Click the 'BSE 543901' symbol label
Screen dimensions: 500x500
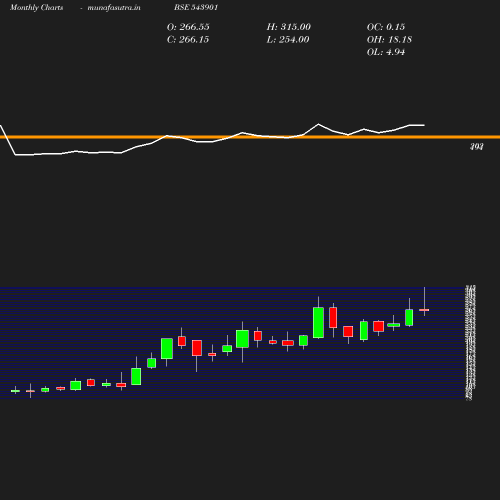[196, 7]
